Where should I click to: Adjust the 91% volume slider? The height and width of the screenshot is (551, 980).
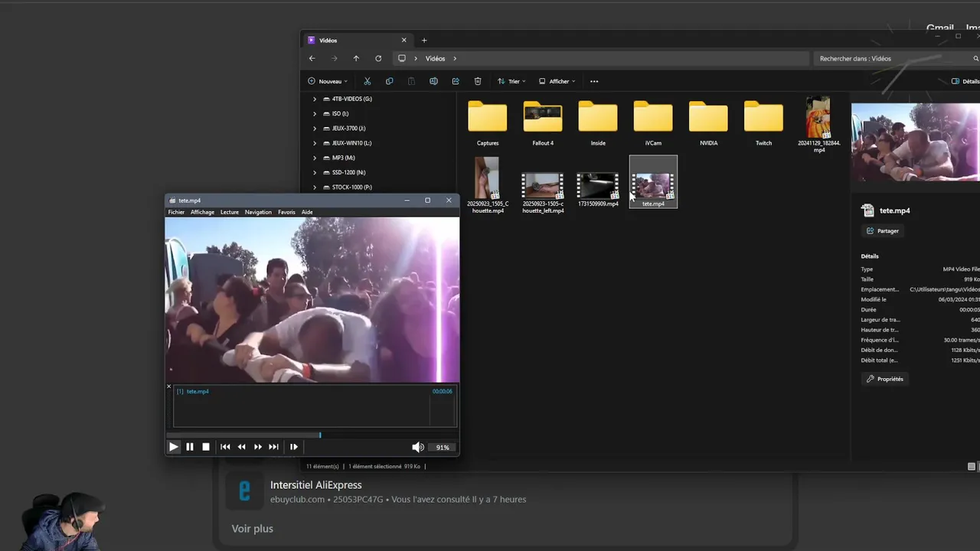[443, 447]
